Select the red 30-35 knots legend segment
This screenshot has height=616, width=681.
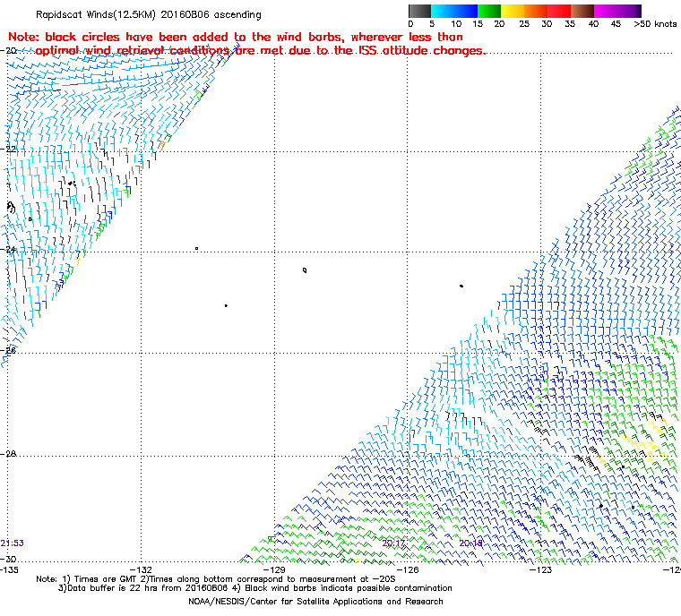(x=559, y=12)
